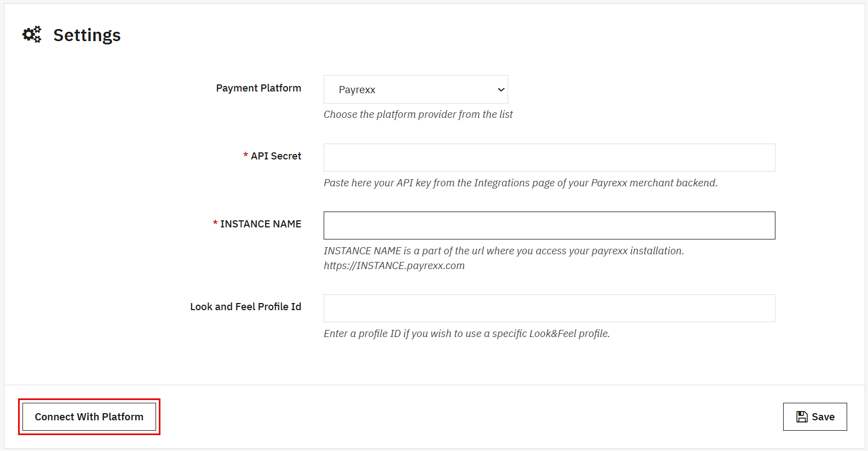Open the Payment Platform dropdown showing Payrexx
The height and width of the screenshot is (451, 868).
(x=415, y=89)
